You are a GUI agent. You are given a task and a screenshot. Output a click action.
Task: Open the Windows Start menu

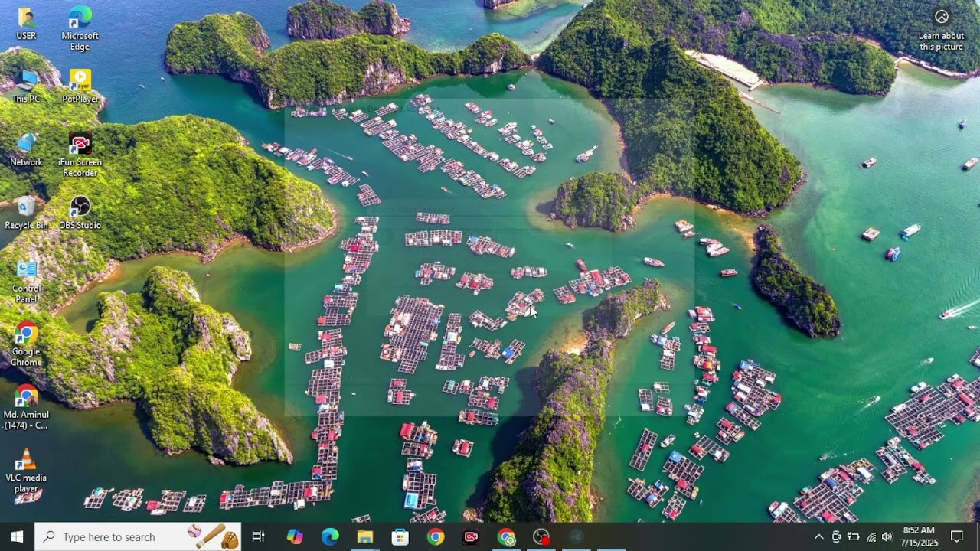pyautogui.click(x=17, y=537)
